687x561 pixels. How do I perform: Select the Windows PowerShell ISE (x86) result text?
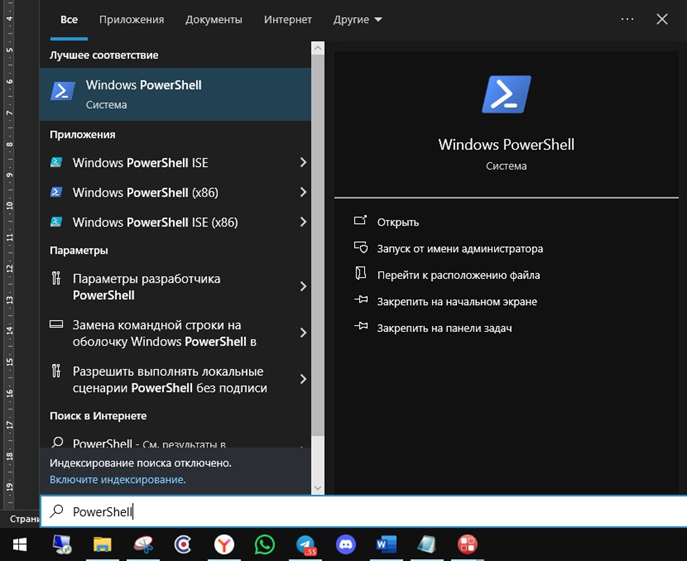click(155, 222)
